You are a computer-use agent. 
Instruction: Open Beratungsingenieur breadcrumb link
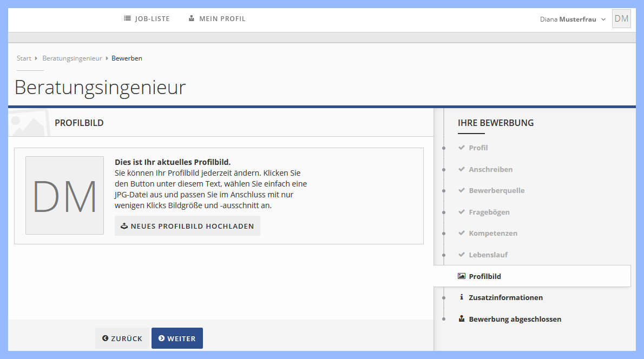click(x=72, y=58)
